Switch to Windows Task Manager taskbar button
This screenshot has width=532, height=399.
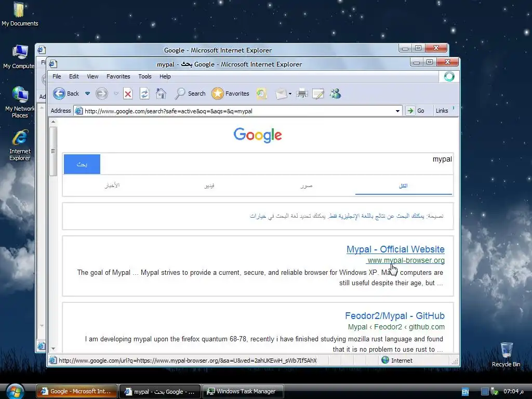coord(243,391)
